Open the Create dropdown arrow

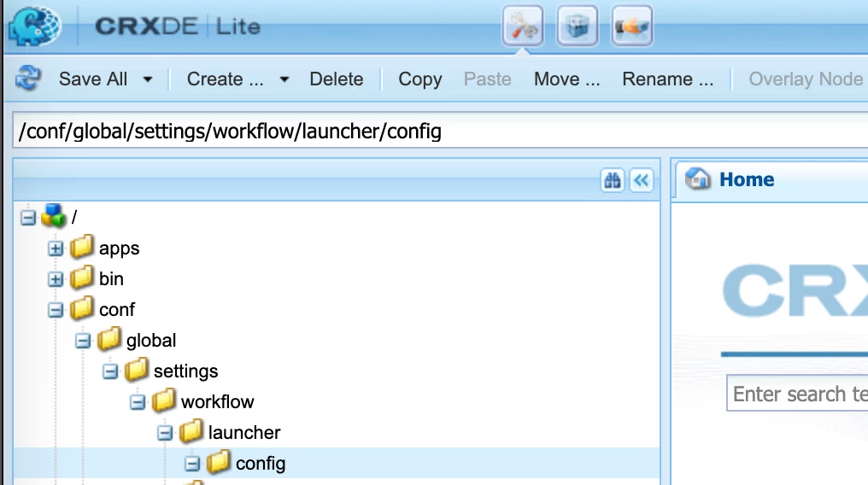(284, 79)
